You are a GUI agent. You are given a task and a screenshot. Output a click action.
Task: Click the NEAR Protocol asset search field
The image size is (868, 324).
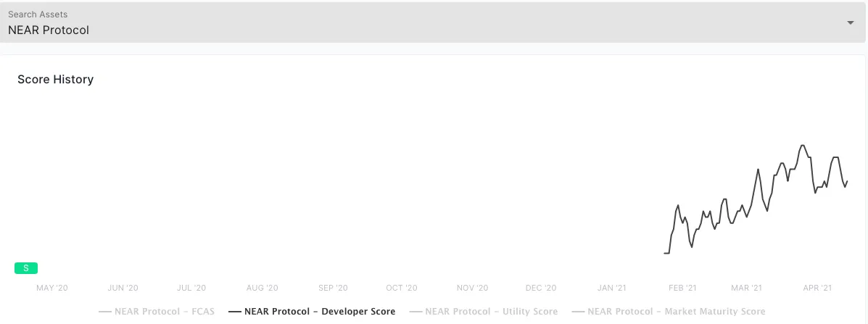pyautogui.click(x=433, y=22)
